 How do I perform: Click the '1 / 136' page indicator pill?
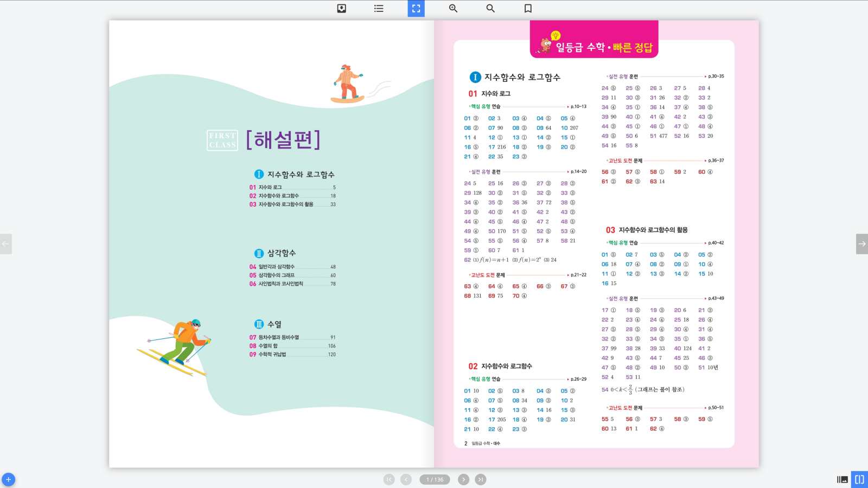pyautogui.click(x=434, y=479)
